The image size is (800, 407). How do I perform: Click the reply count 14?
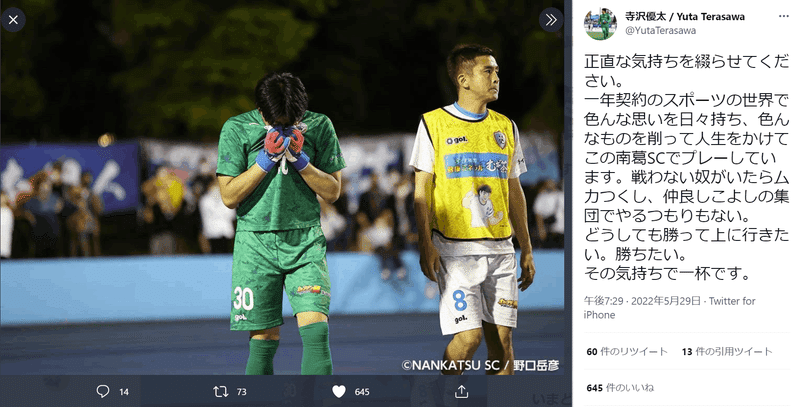click(x=124, y=392)
